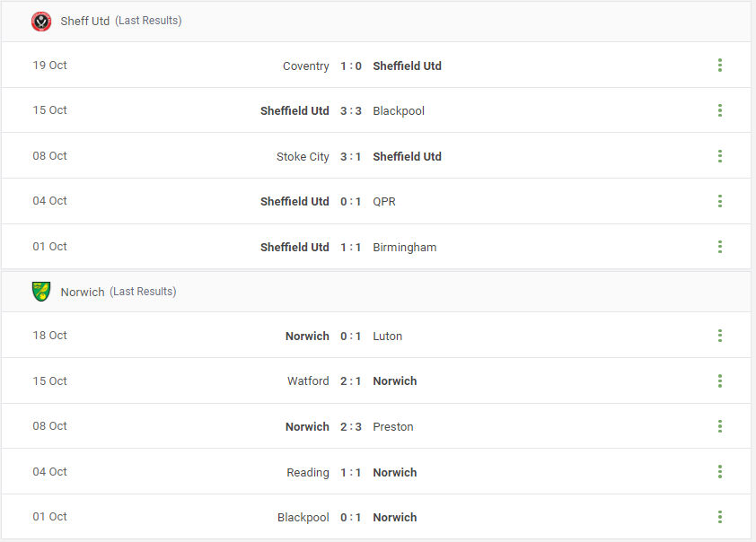Click the 19 Oct date label

pyautogui.click(x=49, y=65)
